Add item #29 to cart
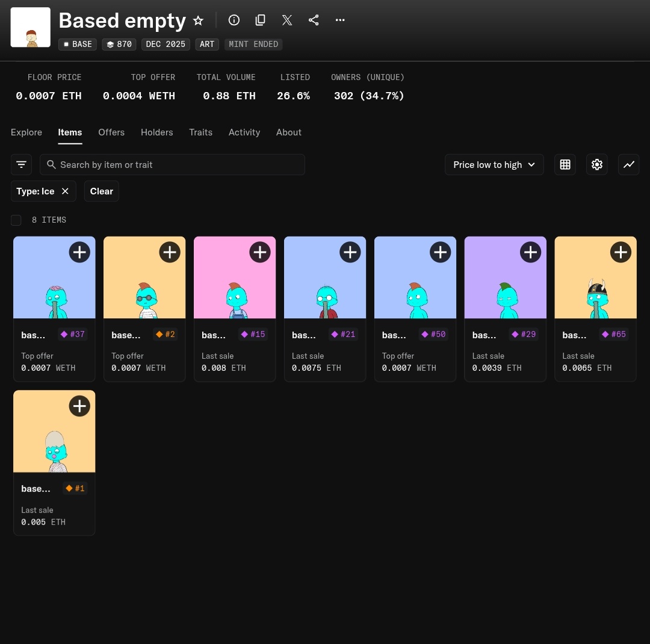The image size is (650, 644). (531, 252)
